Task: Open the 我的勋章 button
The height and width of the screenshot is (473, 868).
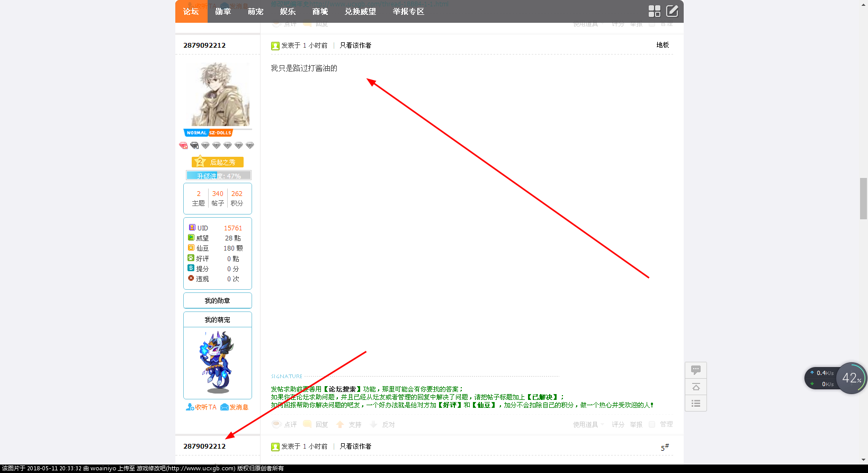Action: click(218, 300)
